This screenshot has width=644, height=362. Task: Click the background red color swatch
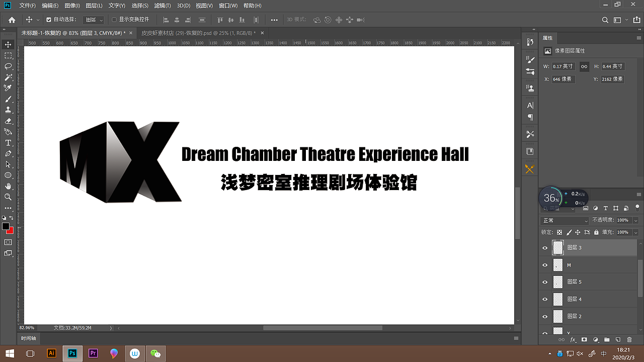tap(11, 231)
